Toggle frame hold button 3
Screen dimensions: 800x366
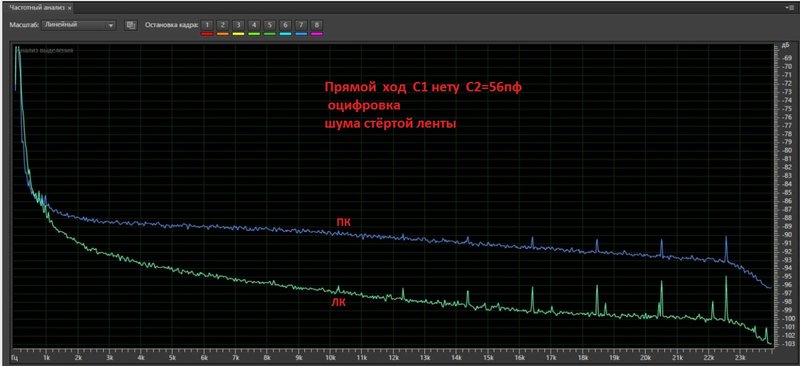(238, 25)
